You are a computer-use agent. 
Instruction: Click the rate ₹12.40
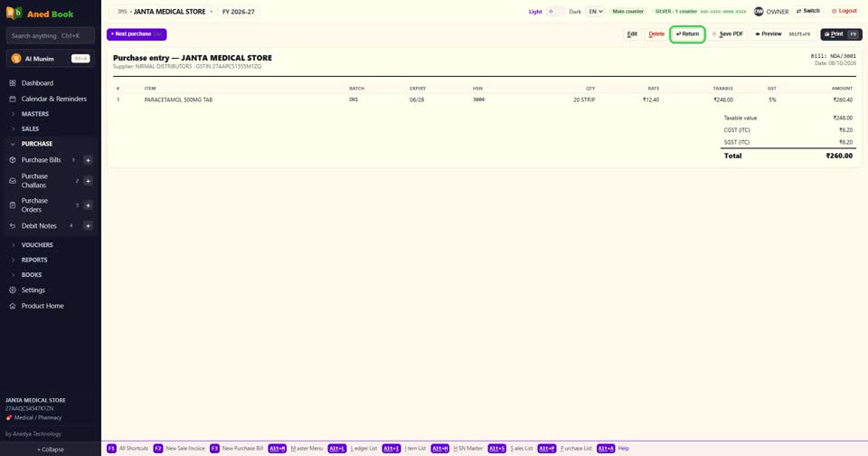(650, 100)
